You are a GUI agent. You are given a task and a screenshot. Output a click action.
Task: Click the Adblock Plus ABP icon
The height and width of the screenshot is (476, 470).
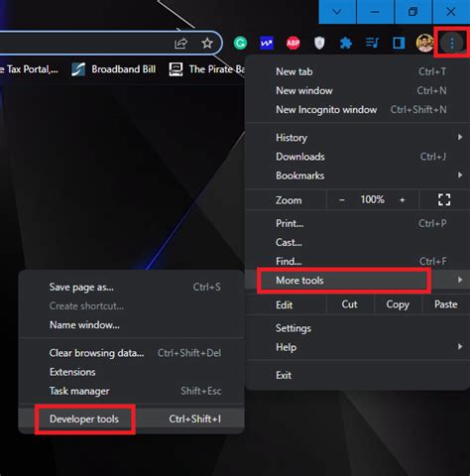coord(294,43)
